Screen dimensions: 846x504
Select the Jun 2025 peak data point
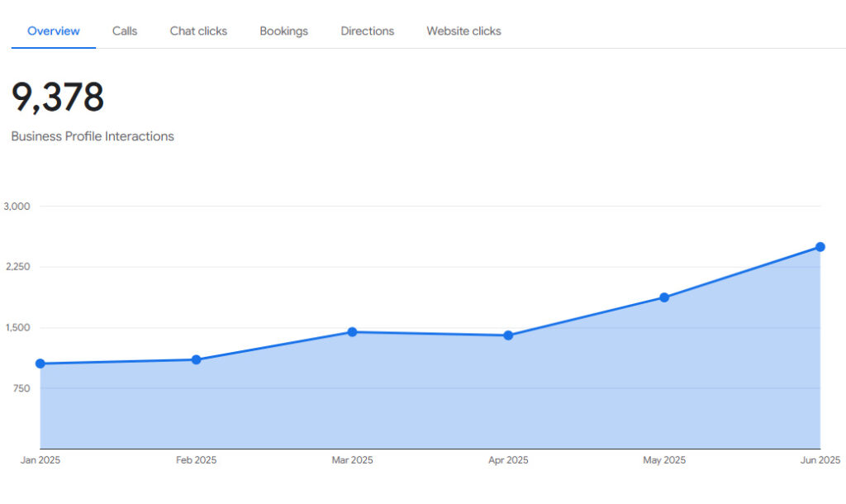point(820,247)
